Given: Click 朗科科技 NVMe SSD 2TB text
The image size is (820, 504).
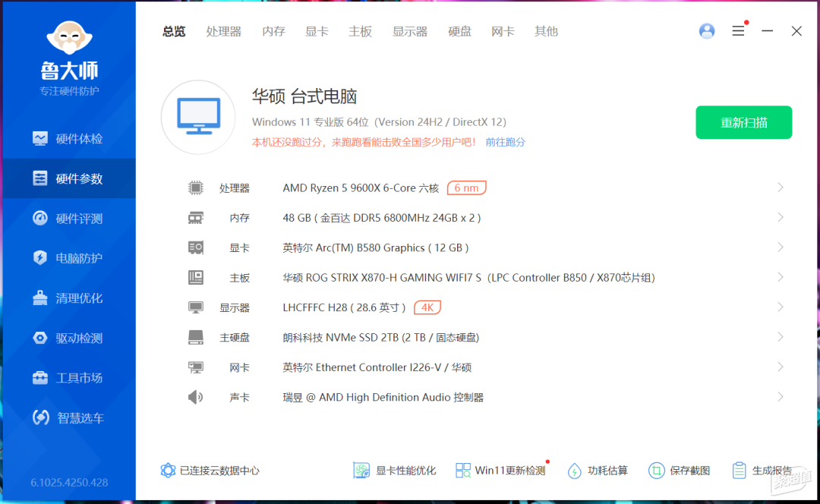Looking at the screenshot, I should point(380,338).
